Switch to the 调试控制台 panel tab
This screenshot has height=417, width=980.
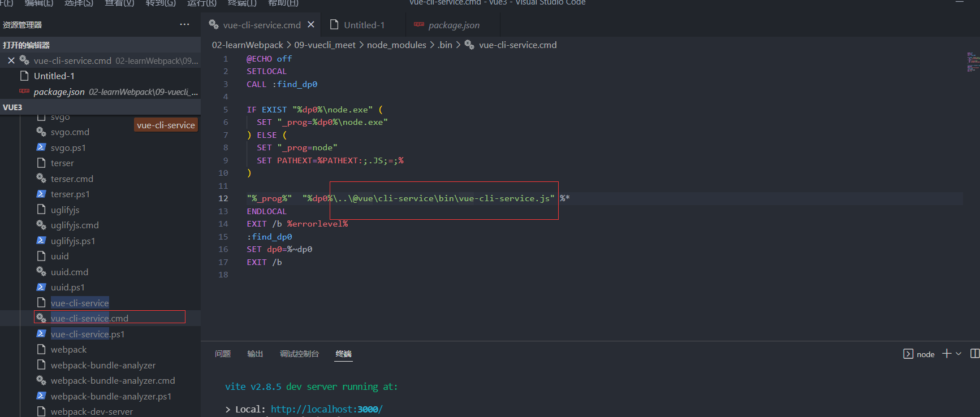pos(299,354)
